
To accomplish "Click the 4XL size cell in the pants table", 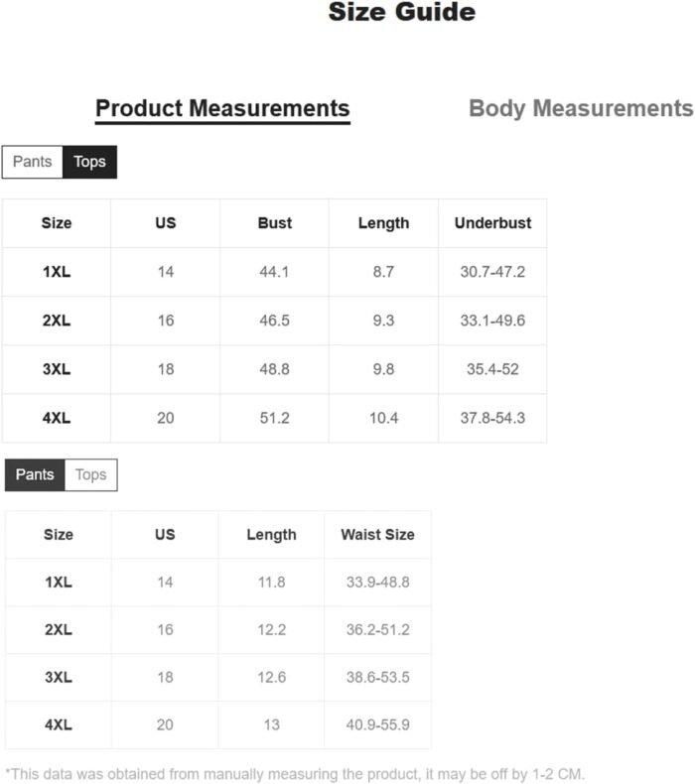I will [59, 725].
